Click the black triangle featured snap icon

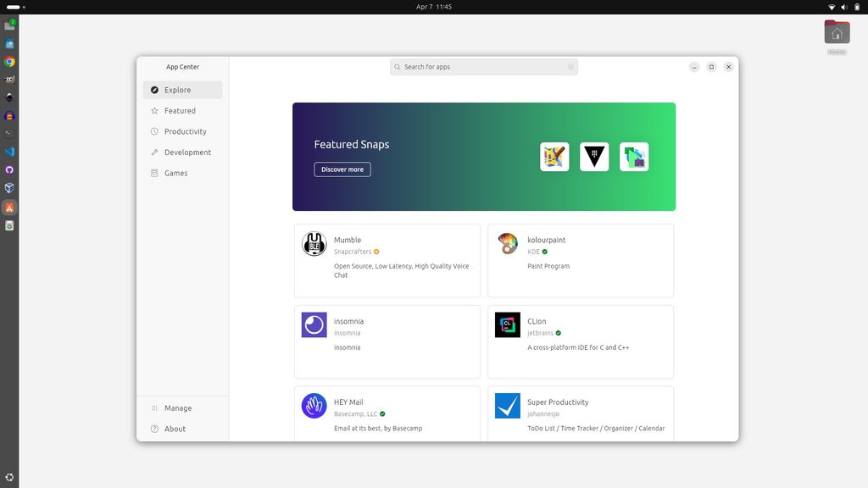tap(594, 156)
